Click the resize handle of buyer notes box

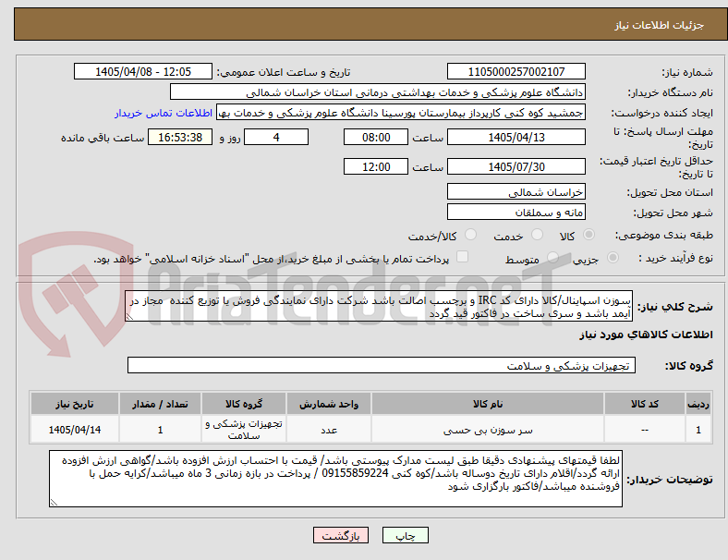point(54,502)
